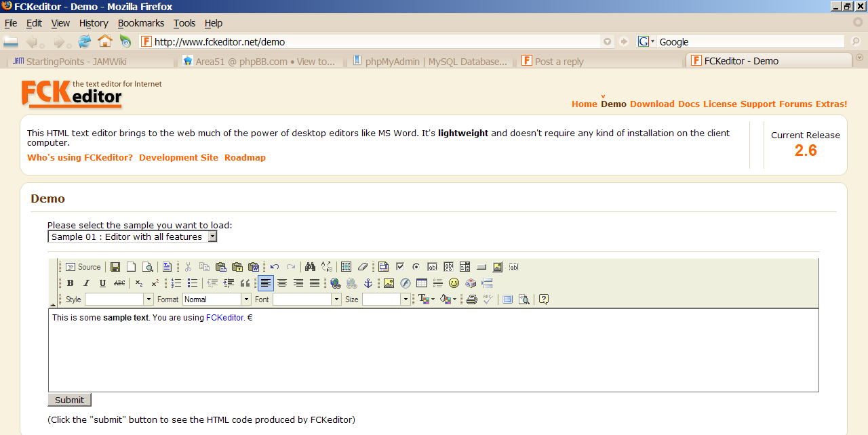Toggle left text alignment
Screen dimensions: 868x435
coord(266,283)
